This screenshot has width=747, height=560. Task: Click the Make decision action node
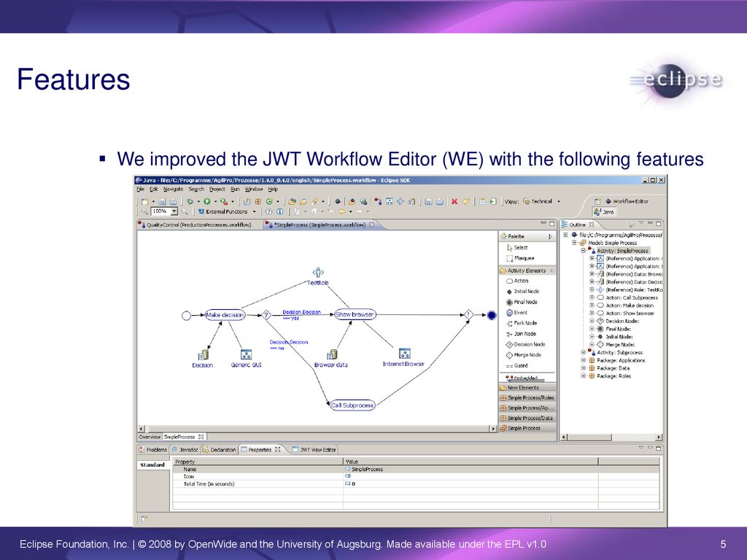click(x=225, y=315)
